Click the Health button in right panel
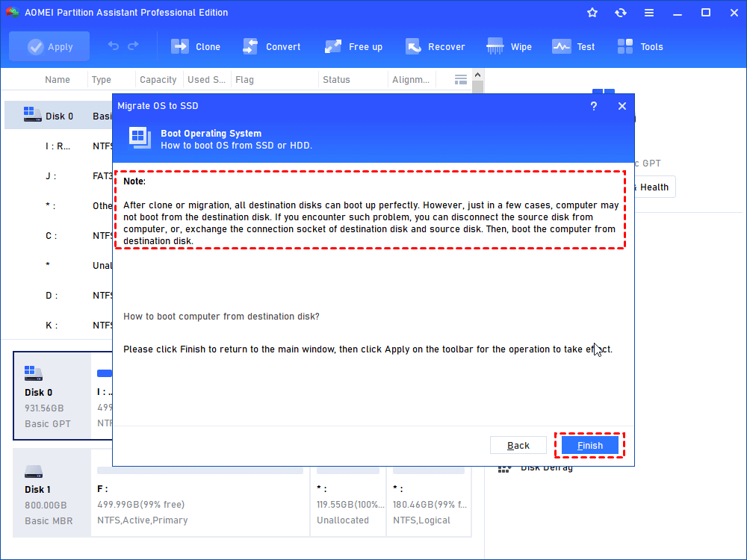 [x=654, y=187]
